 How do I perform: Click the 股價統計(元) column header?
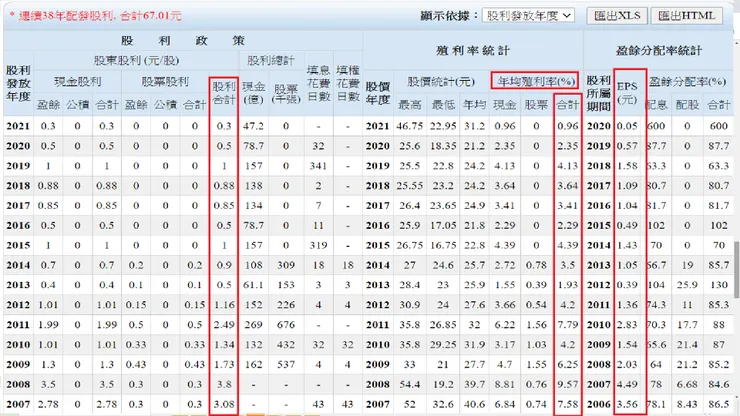(441, 82)
